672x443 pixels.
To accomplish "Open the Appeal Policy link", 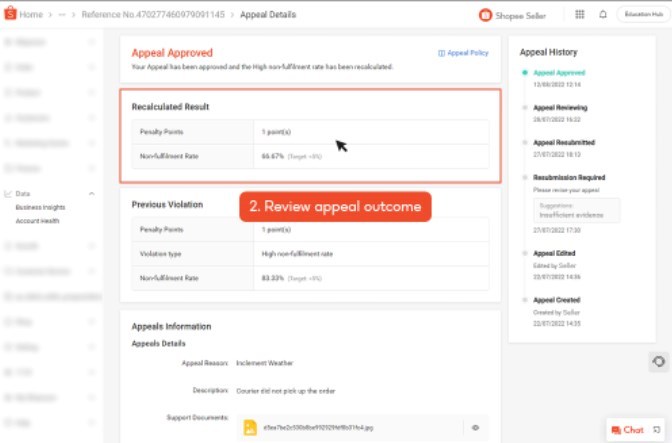I will point(464,53).
